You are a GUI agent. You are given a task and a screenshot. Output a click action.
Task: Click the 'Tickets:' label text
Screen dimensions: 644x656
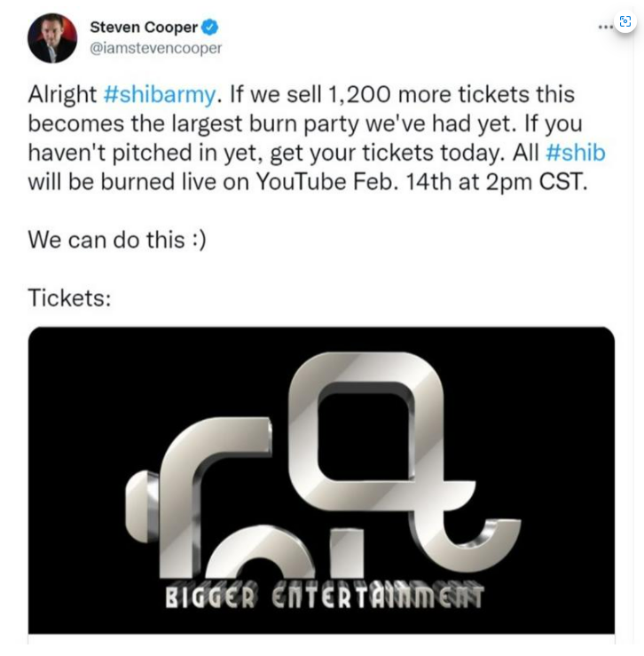click(69, 298)
